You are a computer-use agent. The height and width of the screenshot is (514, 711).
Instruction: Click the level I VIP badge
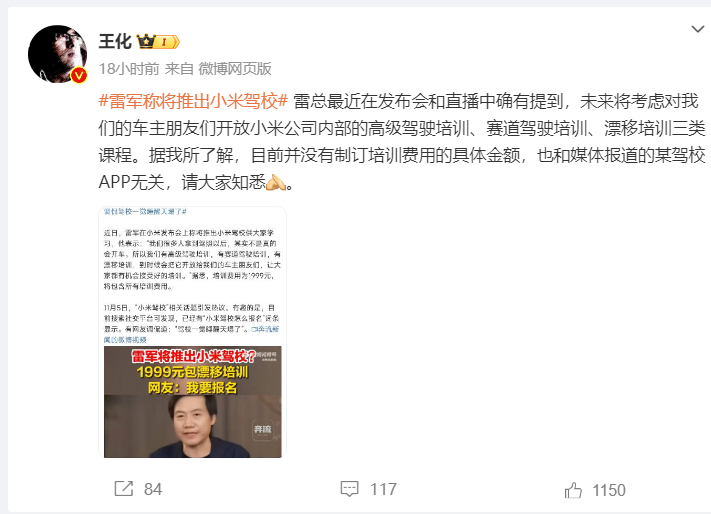pyautogui.click(x=166, y=42)
